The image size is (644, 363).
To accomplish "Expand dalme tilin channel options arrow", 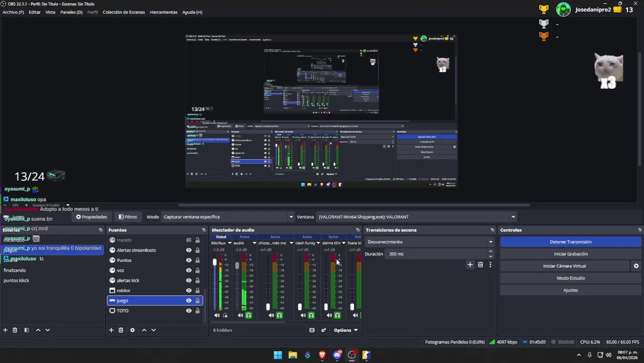I will click(x=344, y=243).
